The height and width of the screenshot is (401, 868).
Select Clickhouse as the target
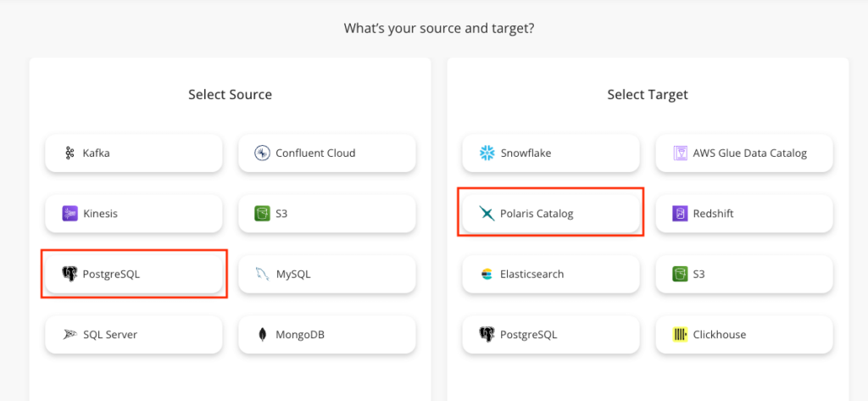pos(744,335)
